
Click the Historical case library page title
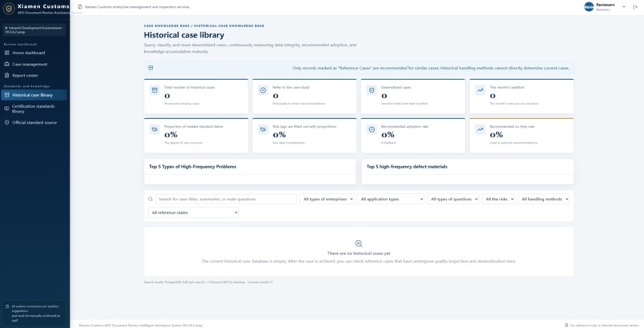point(184,35)
